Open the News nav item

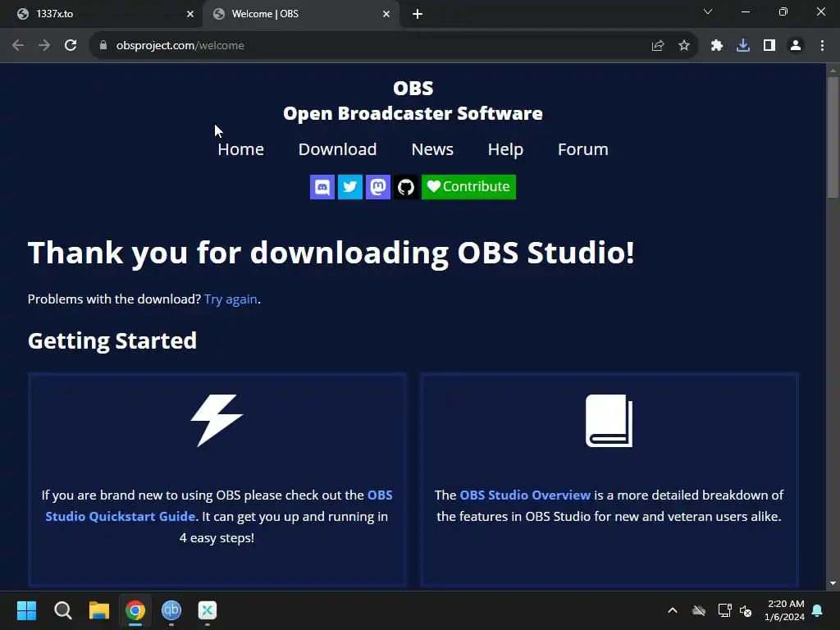tap(432, 149)
